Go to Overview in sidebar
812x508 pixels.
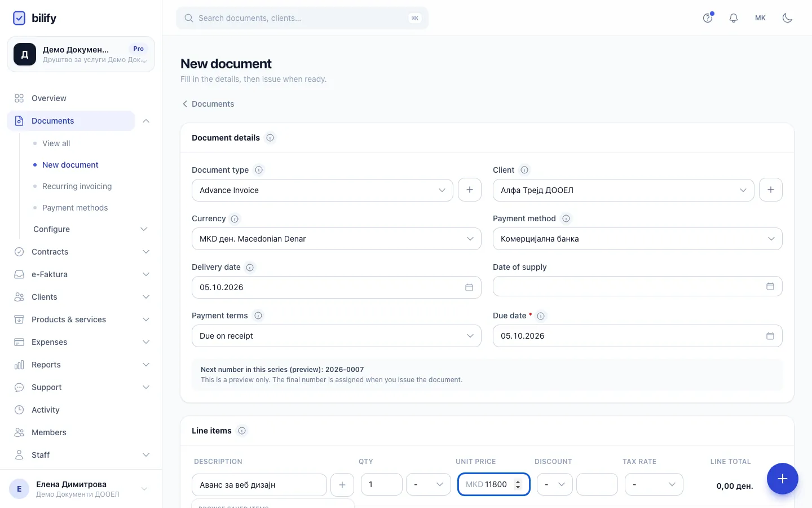point(71,98)
